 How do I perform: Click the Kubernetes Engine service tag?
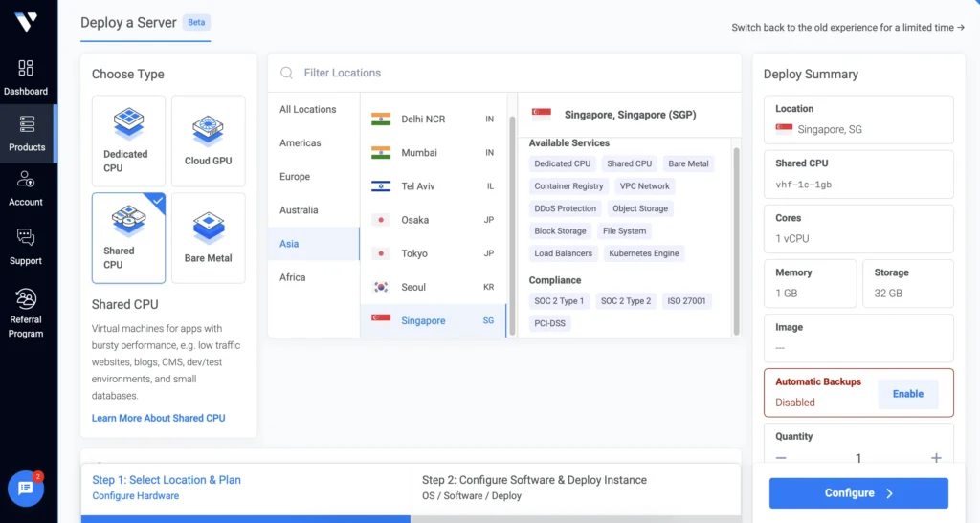[x=644, y=253]
